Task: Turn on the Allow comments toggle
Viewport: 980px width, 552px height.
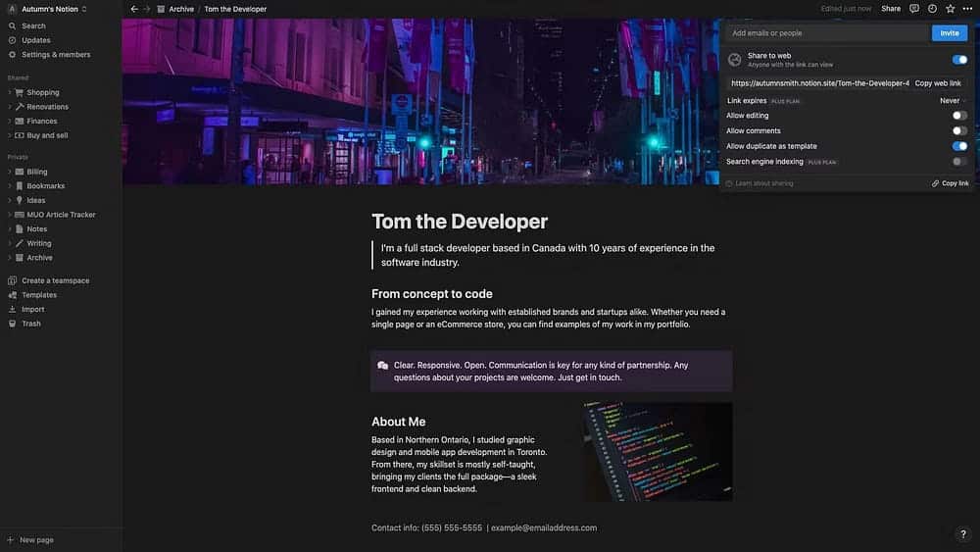Action: coord(959,130)
